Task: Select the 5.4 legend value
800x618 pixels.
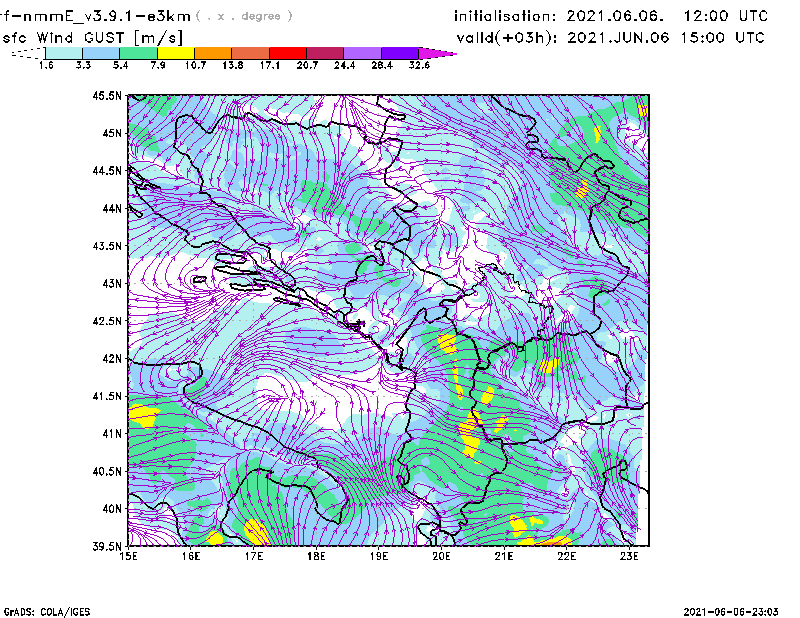Action: coord(120,65)
